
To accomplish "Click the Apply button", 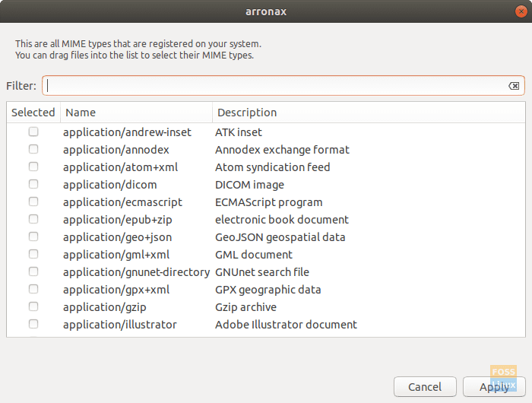I will point(493,387).
